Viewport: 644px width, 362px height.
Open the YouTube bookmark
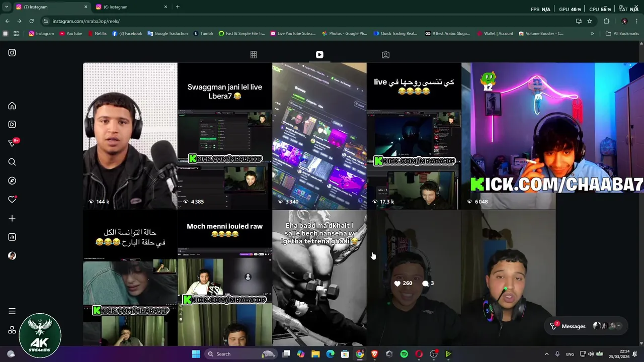coord(70,34)
